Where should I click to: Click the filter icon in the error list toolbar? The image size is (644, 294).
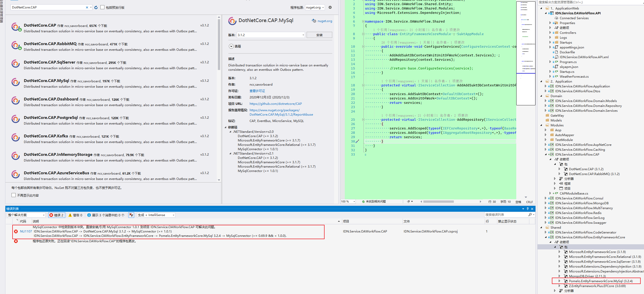(131, 215)
